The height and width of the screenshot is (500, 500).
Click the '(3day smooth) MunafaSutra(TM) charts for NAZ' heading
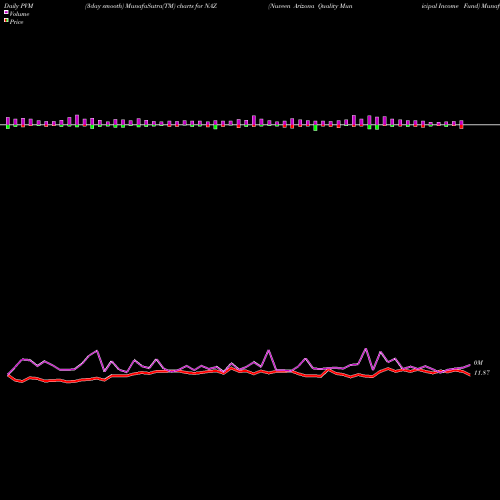pyautogui.click(x=151, y=6)
